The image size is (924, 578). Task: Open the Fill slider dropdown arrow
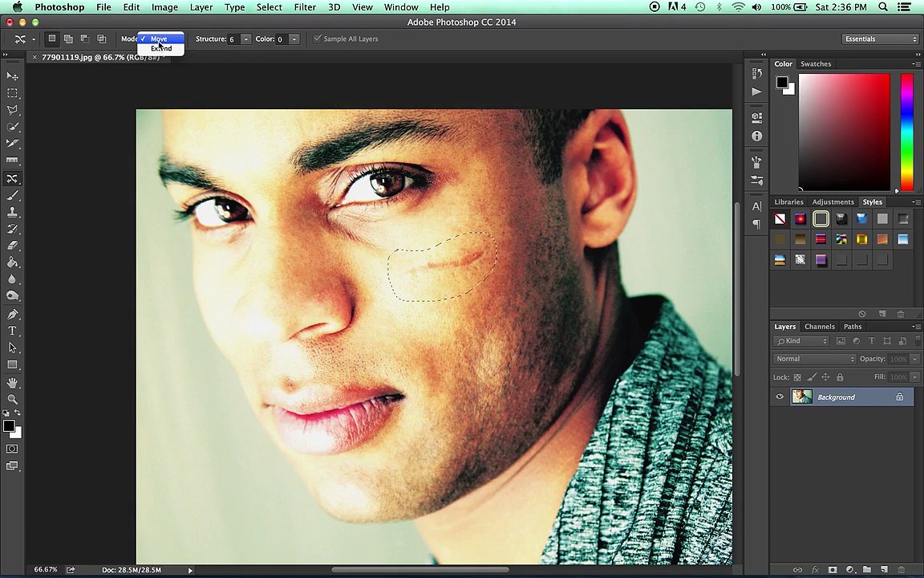coord(914,377)
